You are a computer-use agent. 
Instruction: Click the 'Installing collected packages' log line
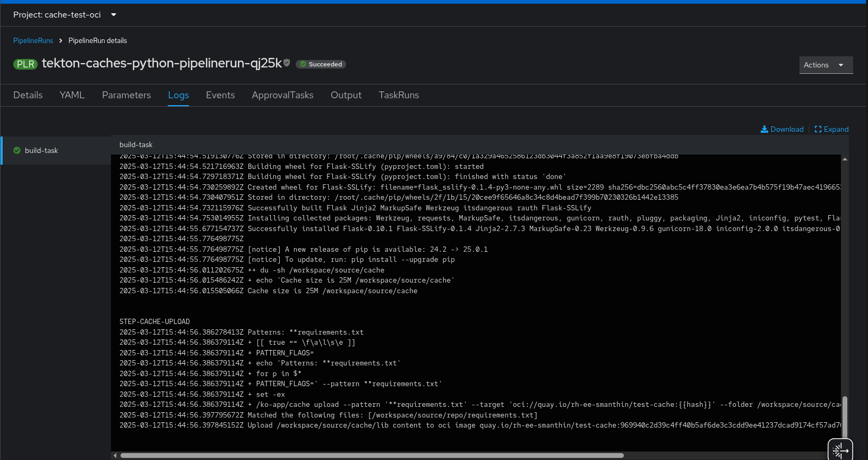click(x=480, y=218)
